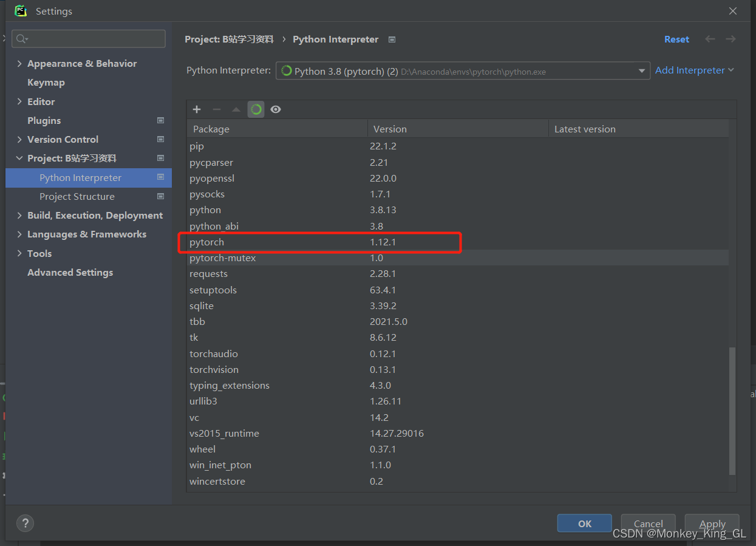
Task: Expand Languages & Frameworks section
Action: 19,234
